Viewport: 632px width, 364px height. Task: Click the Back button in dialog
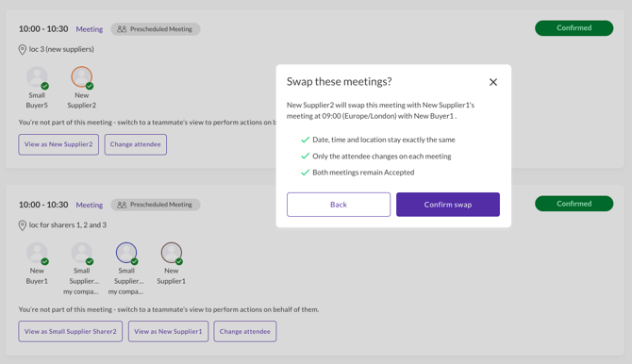(339, 205)
